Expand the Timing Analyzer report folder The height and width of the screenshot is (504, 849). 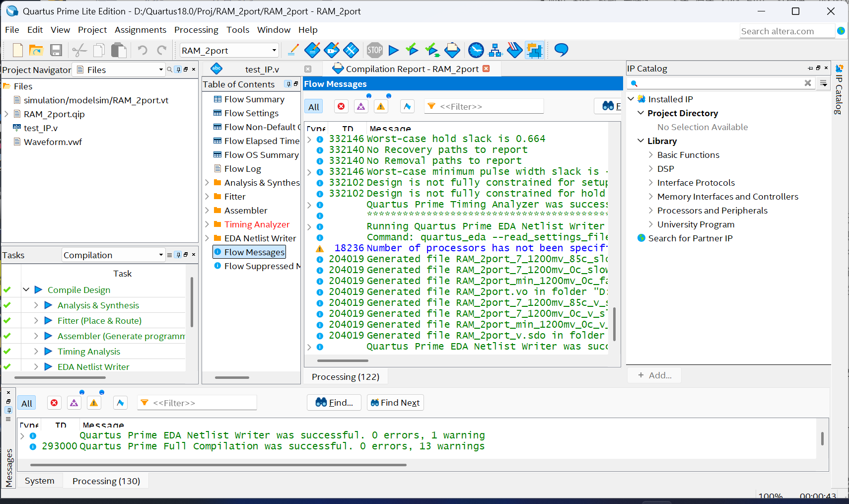(x=207, y=224)
